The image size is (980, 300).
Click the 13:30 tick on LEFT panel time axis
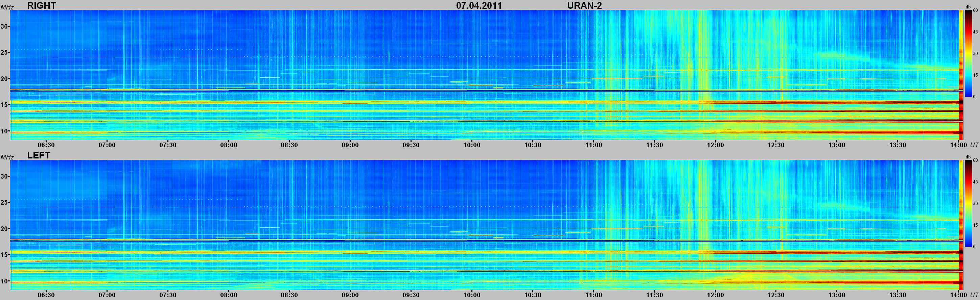pos(898,295)
